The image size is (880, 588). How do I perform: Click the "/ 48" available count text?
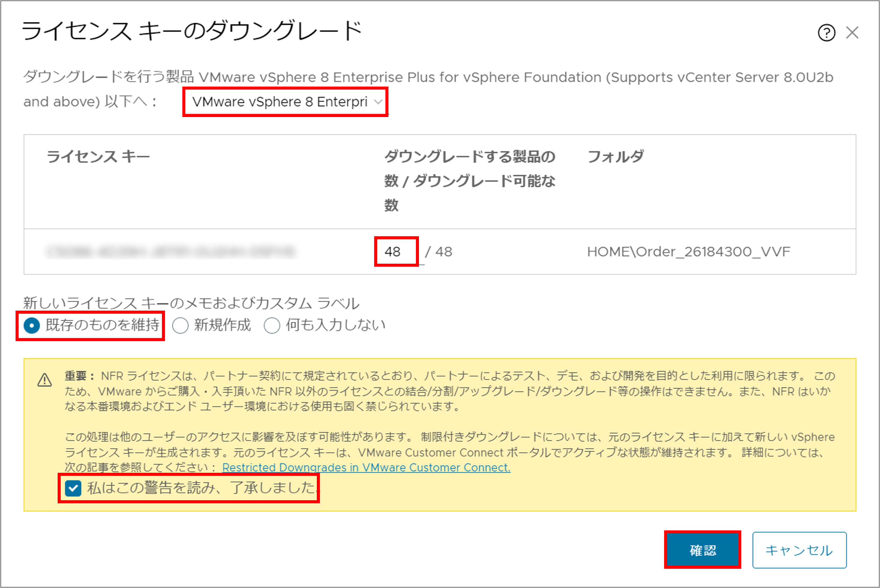[438, 251]
